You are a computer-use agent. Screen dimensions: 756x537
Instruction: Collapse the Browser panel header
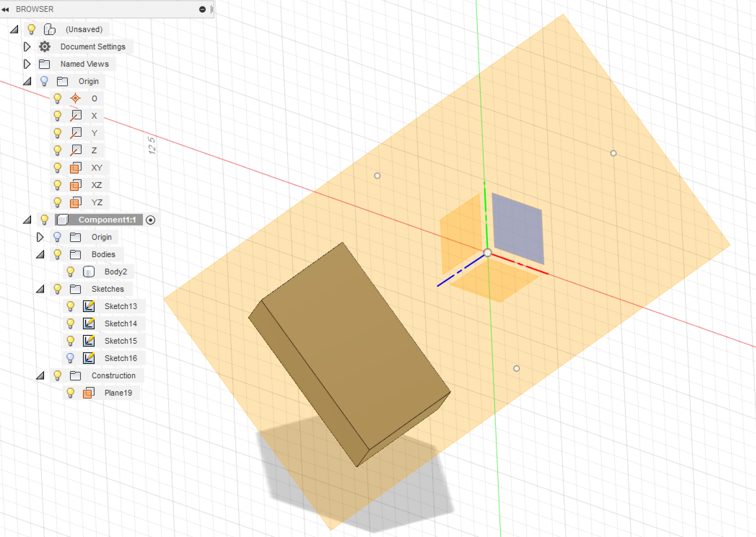pos(5,9)
